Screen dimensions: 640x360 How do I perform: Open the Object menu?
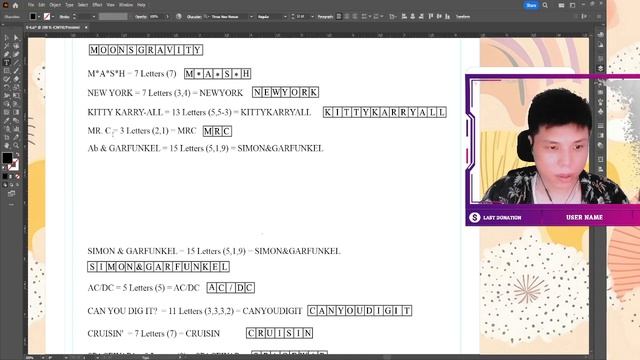click(55, 5)
